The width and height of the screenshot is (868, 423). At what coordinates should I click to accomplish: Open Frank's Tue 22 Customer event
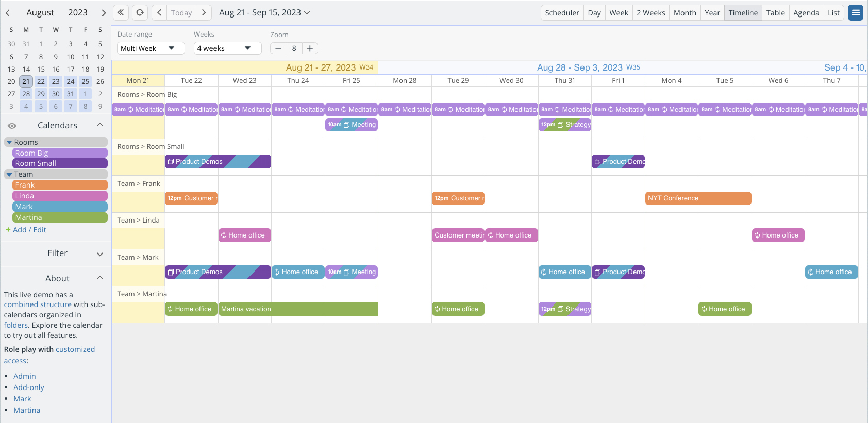tap(191, 198)
